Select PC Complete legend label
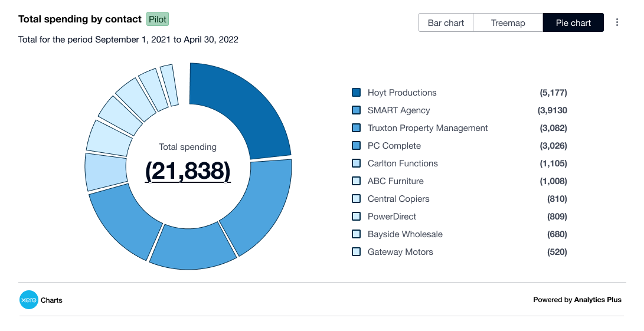644x331 pixels. click(x=394, y=146)
